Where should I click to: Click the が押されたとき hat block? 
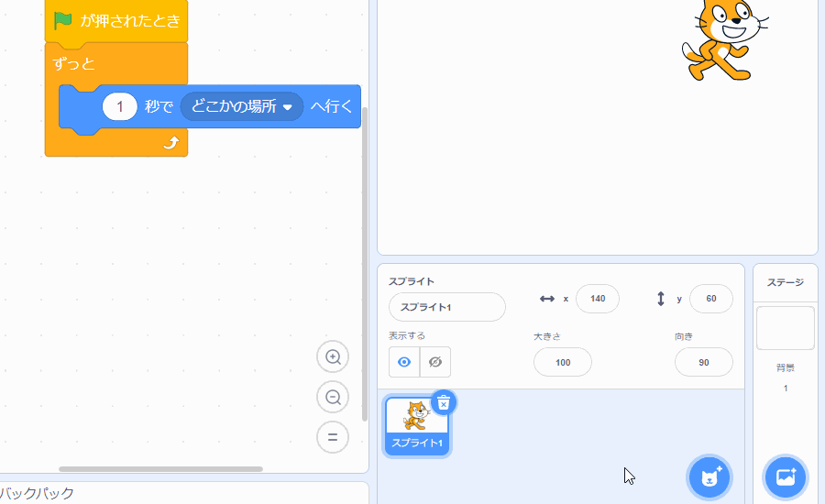tap(116, 21)
